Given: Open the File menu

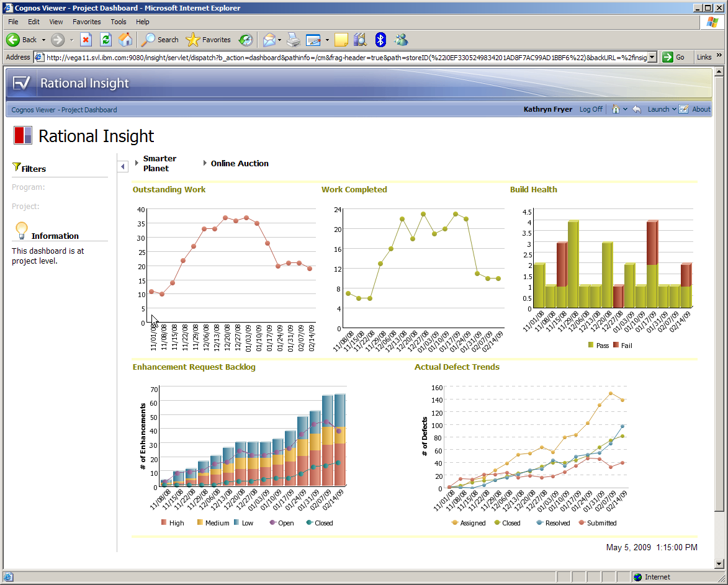Looking at the screenshot, I should point(13,22).
